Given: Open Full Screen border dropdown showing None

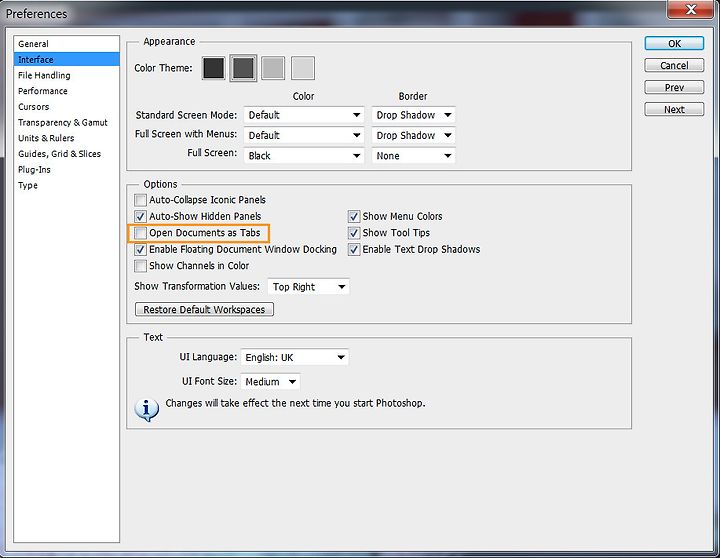Looking at the screenshot, I should [413, 156].
